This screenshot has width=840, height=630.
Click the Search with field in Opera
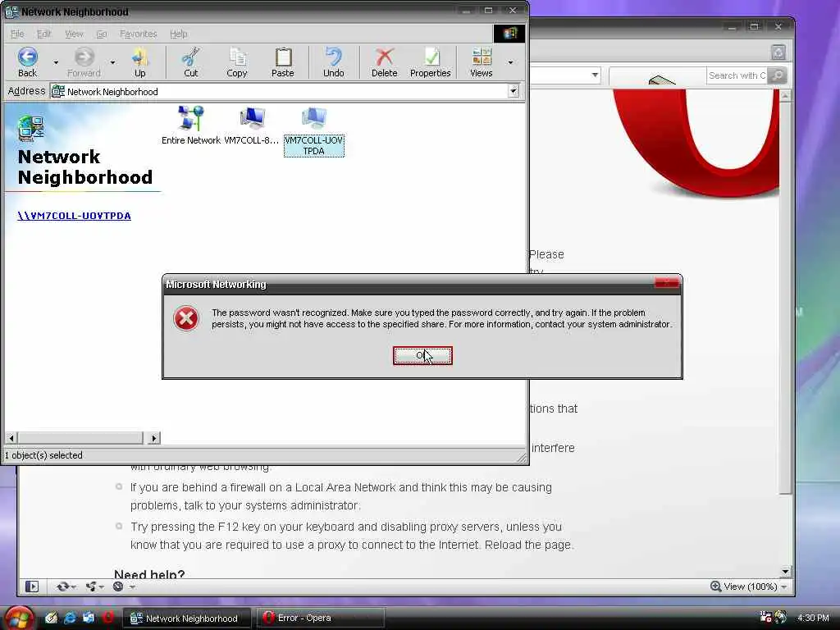tap(737, 75)
